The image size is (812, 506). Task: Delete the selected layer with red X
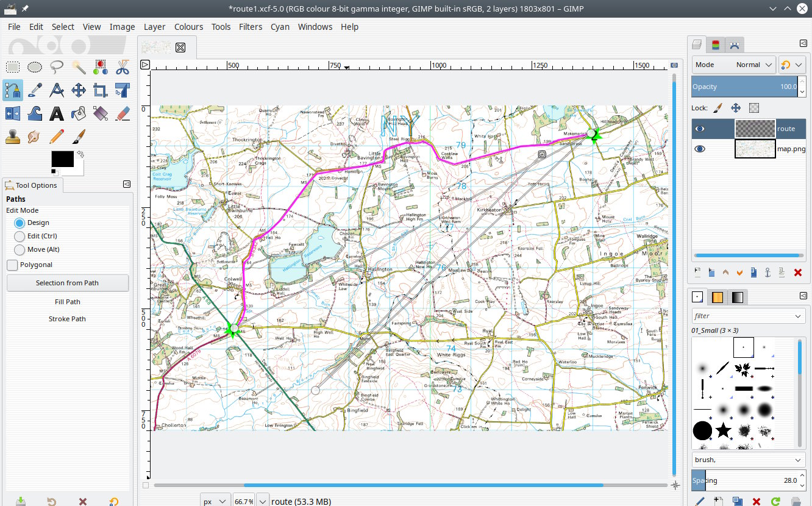pyautogui.click(x=797, y=273)
